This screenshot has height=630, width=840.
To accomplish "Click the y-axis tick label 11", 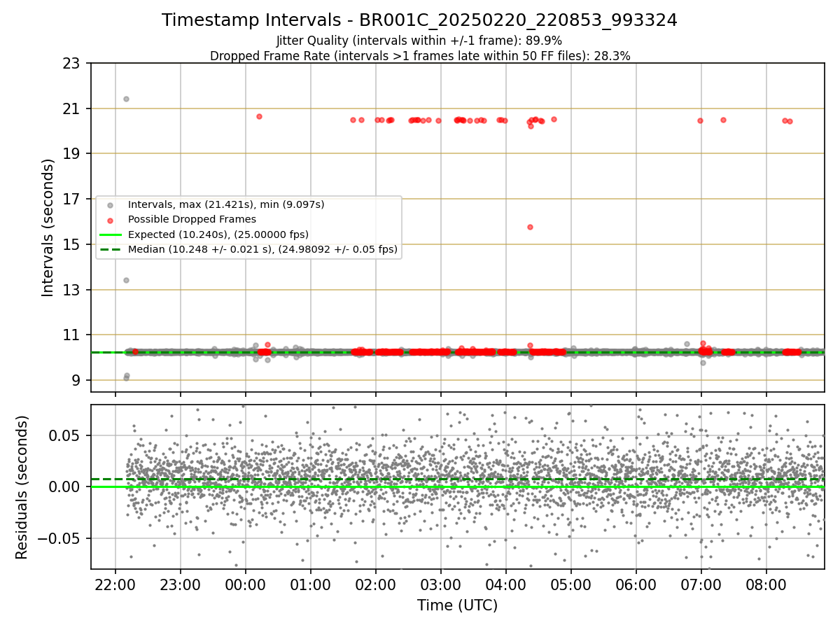I will [72, 335].
